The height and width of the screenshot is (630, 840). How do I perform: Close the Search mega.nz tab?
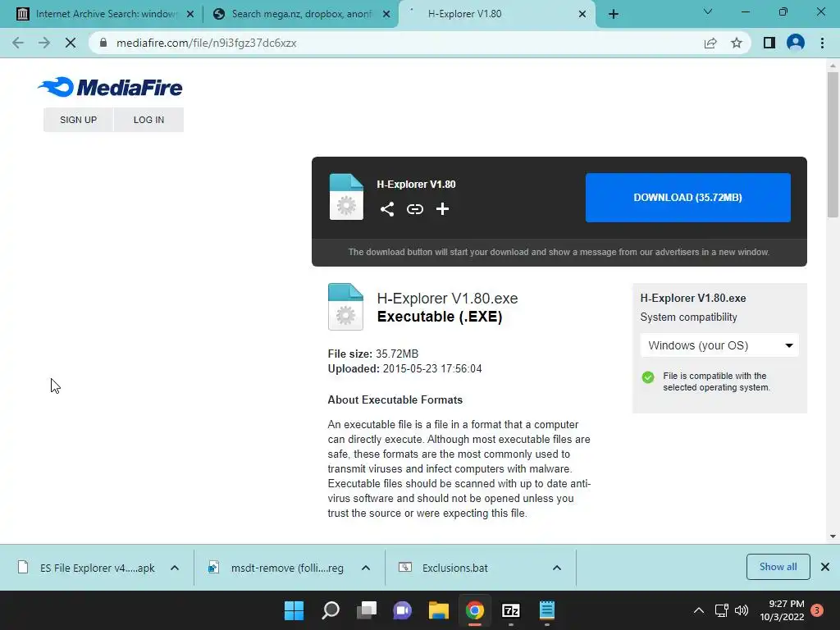[386, 14]
